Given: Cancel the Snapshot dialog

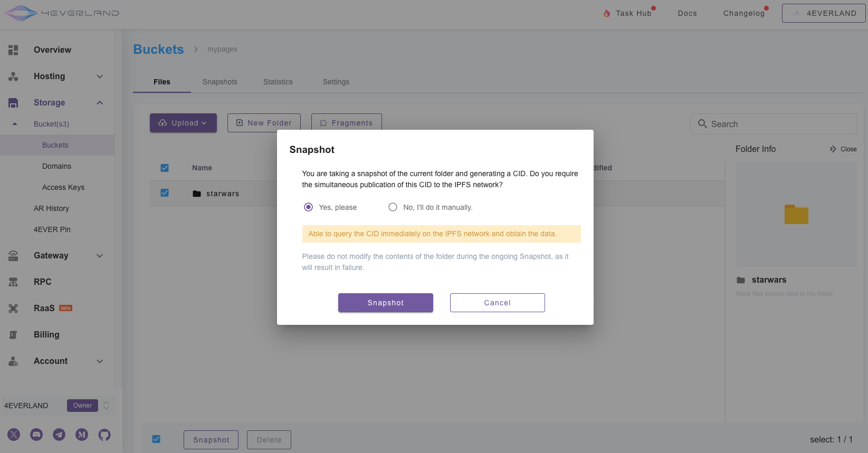Looking at the screenshot, I should (497, 303).
